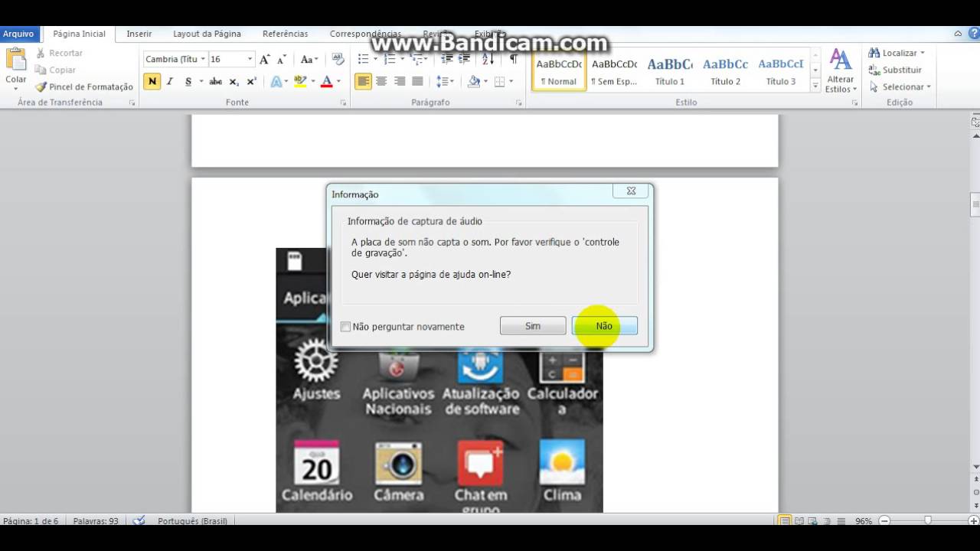Screen dimensions: 980x551
Task: Align the text to the left
Action: pyautogui.click(x=363, y=81)
